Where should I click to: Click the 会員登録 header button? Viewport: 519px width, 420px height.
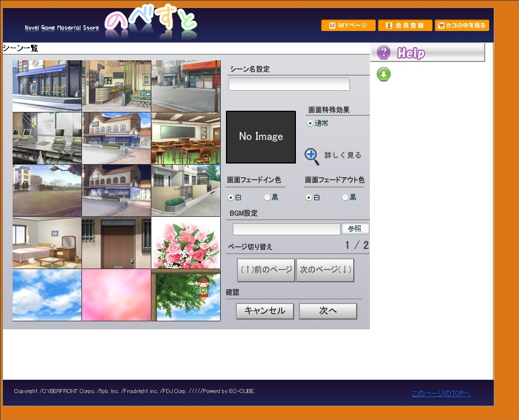click(405, 25)
